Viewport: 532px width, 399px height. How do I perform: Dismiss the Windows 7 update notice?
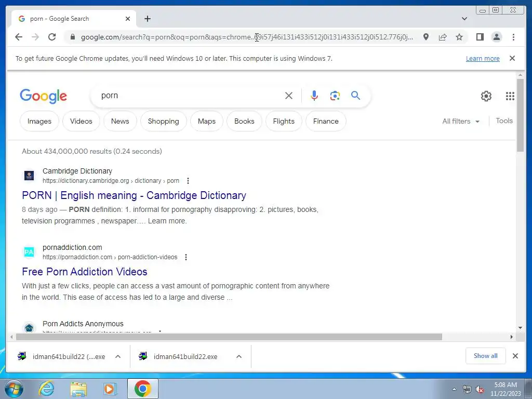[512, 58]
